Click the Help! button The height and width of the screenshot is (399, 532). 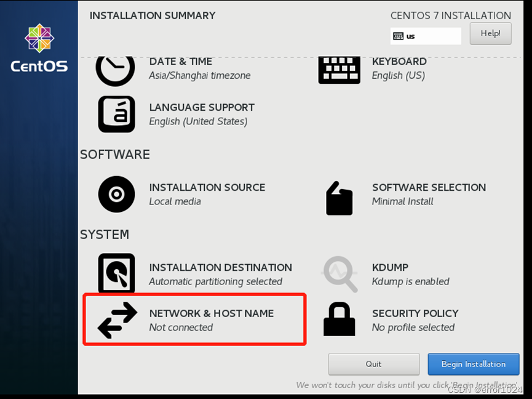click(491, 33)
